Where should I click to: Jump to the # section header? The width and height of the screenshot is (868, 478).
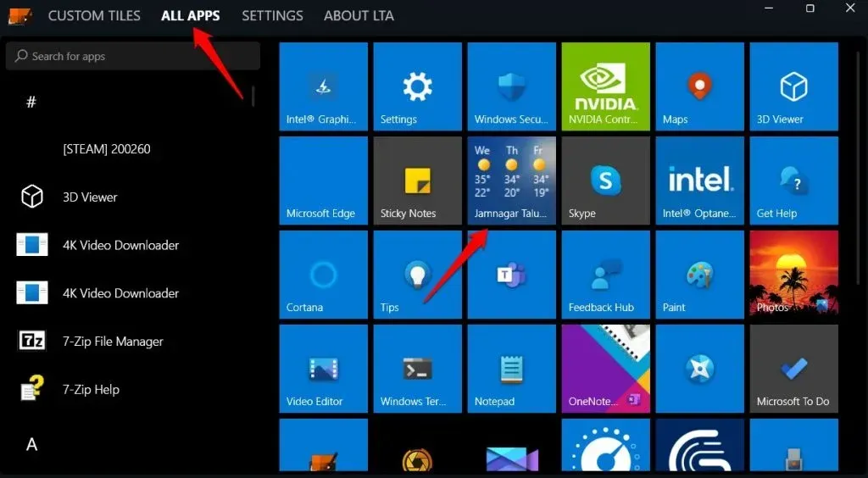31,102
